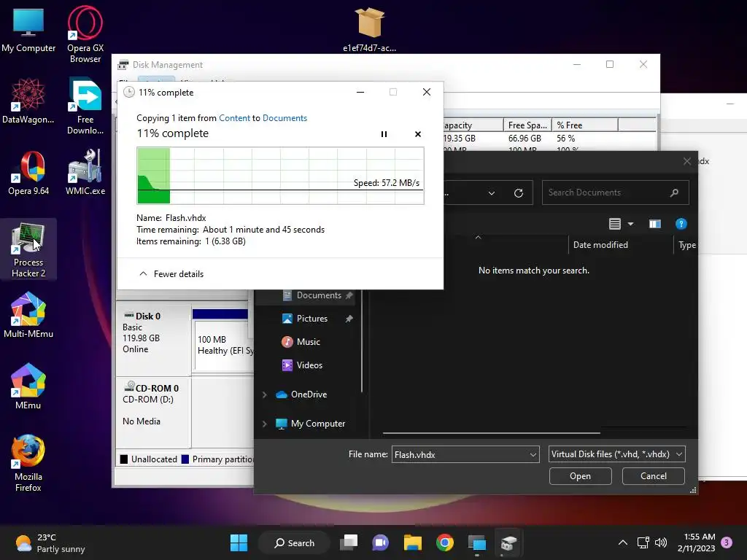This screenshot has height=560, width=747.
Task: Open the volume control in system tray
Action: (x=661, y=542)
